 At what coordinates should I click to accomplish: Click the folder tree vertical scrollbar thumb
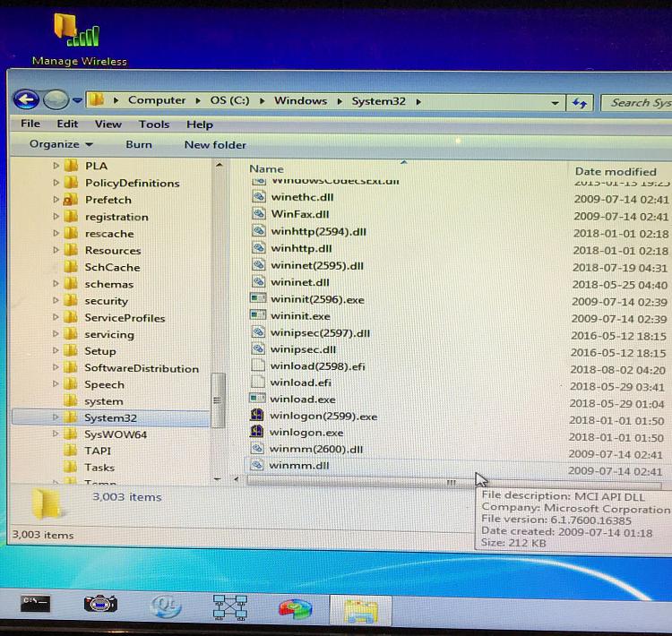click(x=218, y=400)
